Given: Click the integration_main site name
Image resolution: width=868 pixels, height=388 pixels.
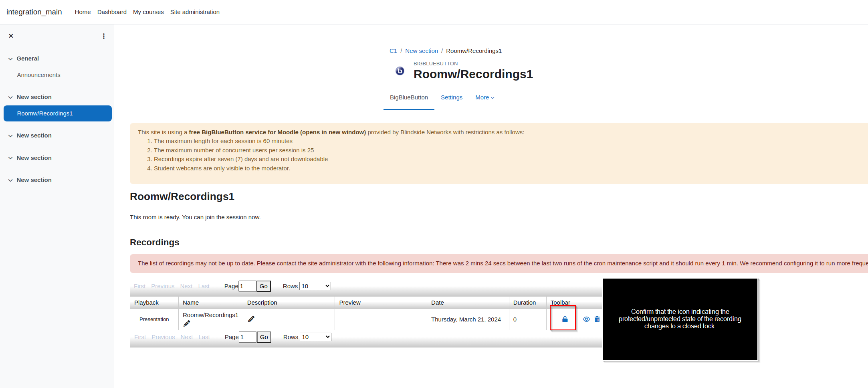Looking at the screenshot, I should pyautogui.click(x=34, y=12).
